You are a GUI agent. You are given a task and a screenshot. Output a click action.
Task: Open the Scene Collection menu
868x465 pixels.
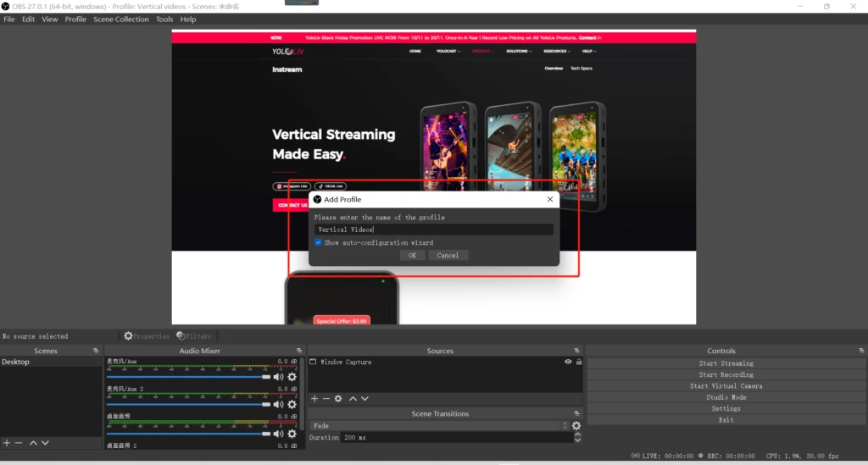tap(120, 19)
